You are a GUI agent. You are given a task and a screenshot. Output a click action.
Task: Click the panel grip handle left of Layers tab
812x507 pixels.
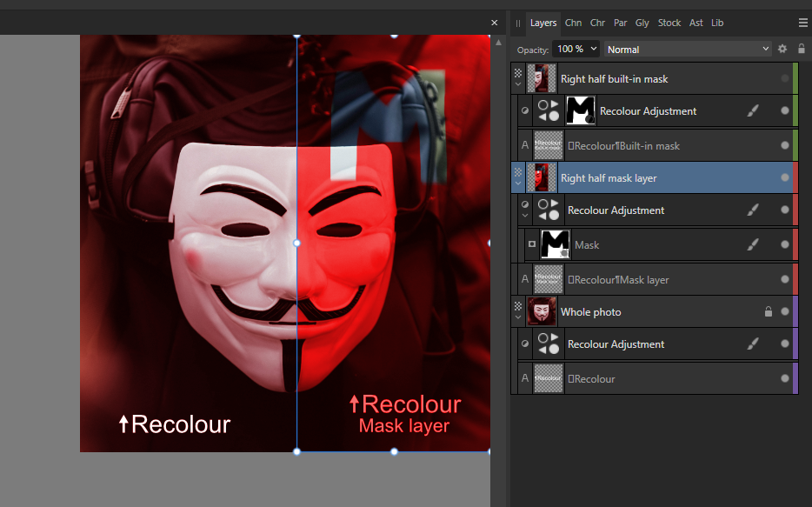pos(518,23)
